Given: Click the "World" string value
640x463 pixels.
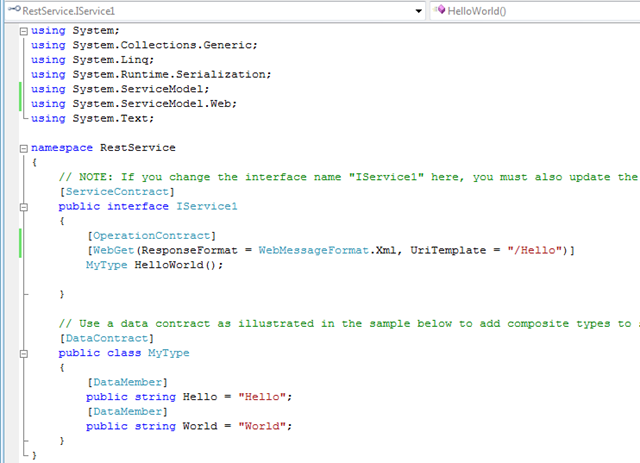Looking at the screenshot, I should click(x=262, y=426).
